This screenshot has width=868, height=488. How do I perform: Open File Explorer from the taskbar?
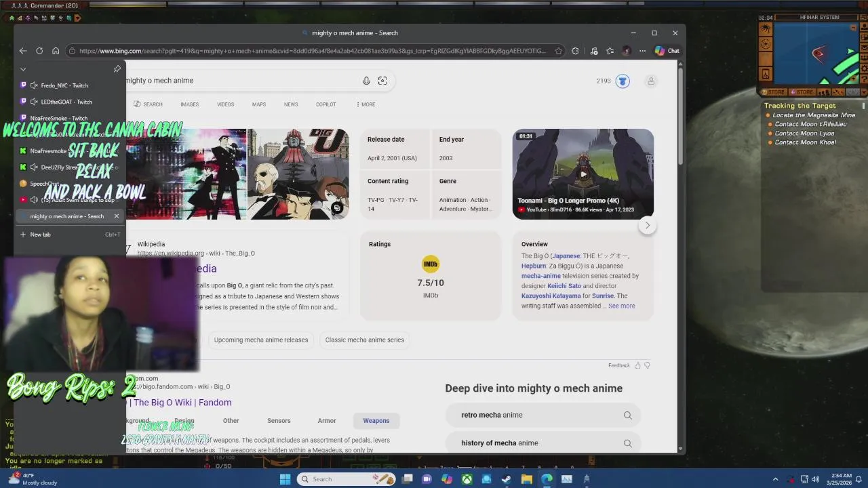[x=527, y=479]
